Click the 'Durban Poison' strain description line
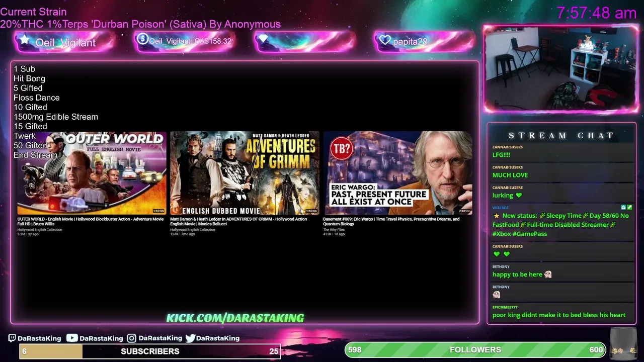This screenshot has width=644, height=362. coord(140,24)
